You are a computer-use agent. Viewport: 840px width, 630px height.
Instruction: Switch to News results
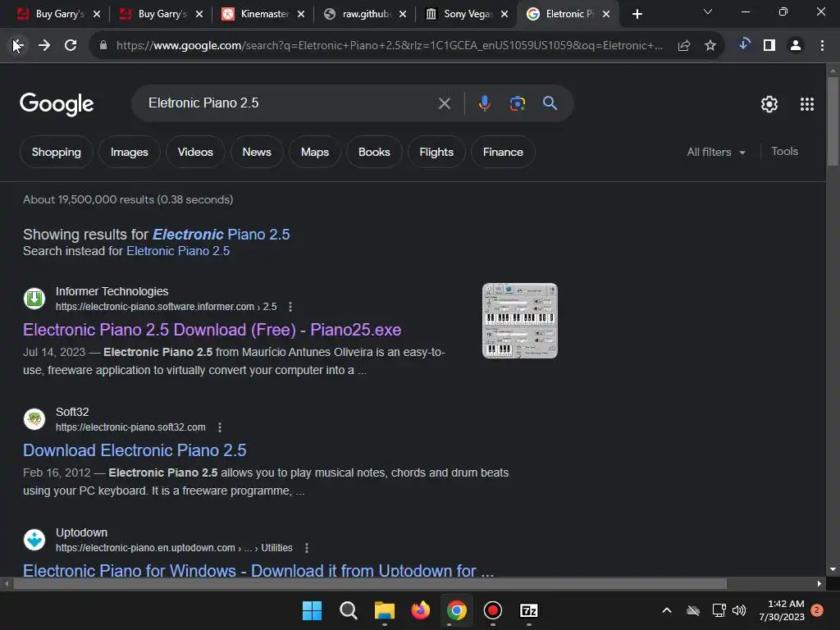click(257, 152)
